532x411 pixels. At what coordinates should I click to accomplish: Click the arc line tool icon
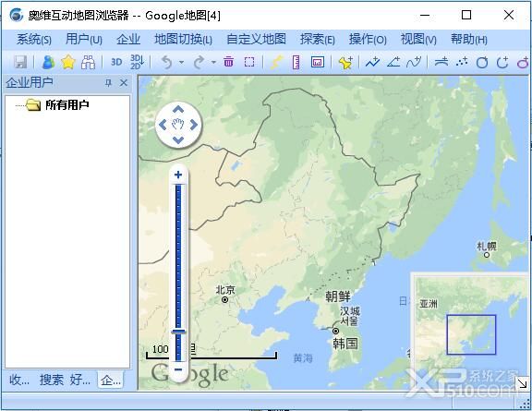441,62
